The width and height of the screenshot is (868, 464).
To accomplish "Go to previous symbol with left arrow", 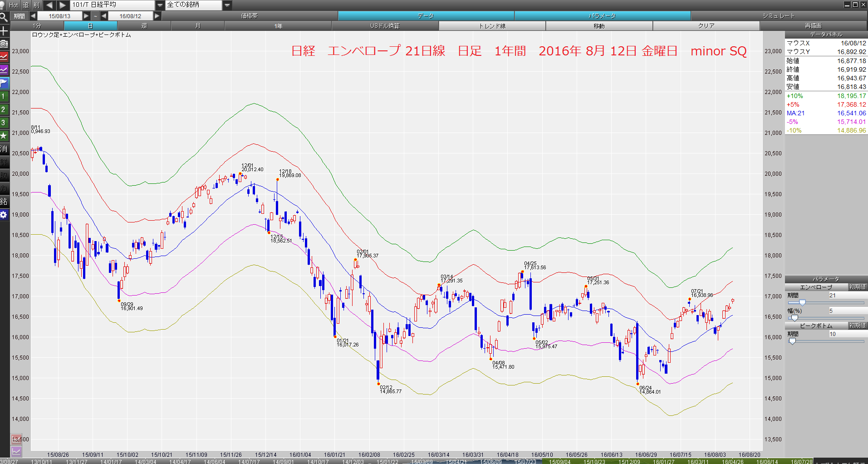I will coord(49,5).
